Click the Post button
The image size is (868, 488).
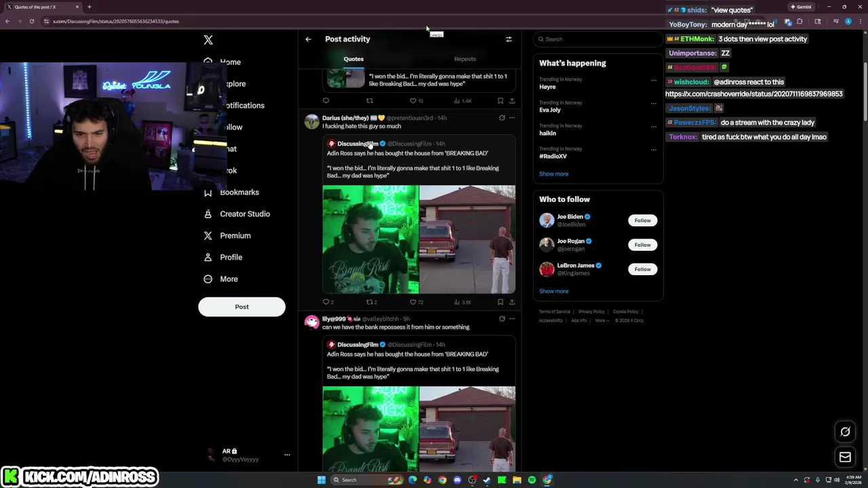coord(241,307)
